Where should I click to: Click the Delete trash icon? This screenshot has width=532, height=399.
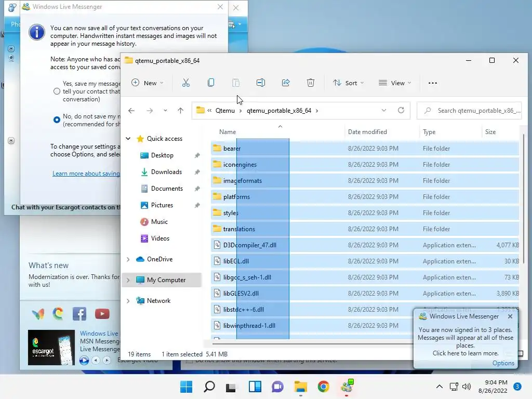311,83
